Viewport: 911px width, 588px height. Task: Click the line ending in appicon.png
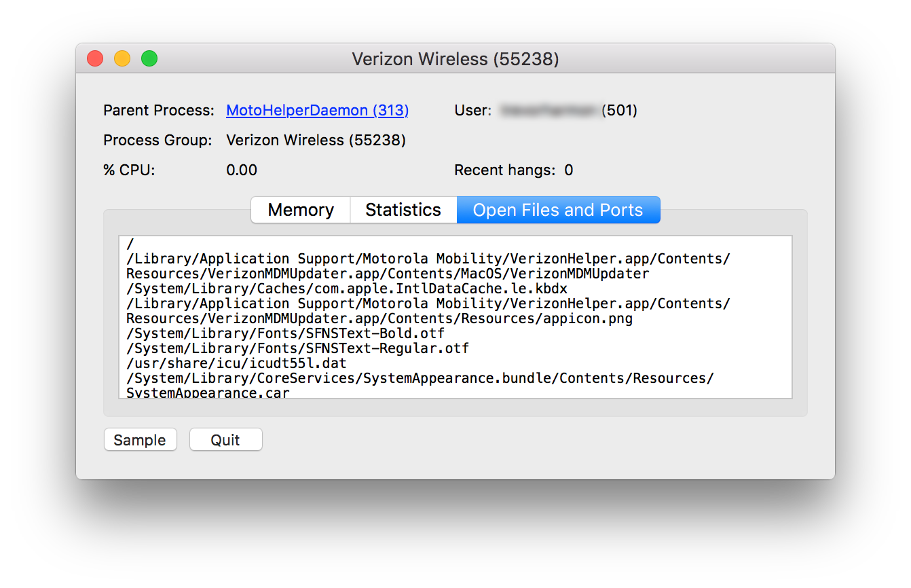click(x=379, y=318)
